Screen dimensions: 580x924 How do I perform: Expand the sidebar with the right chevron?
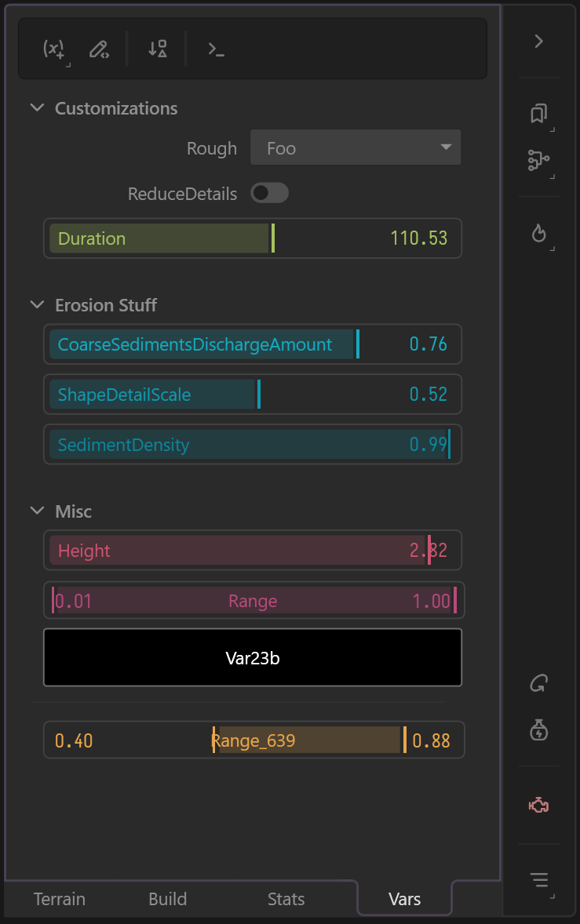(x=538, y=42)
